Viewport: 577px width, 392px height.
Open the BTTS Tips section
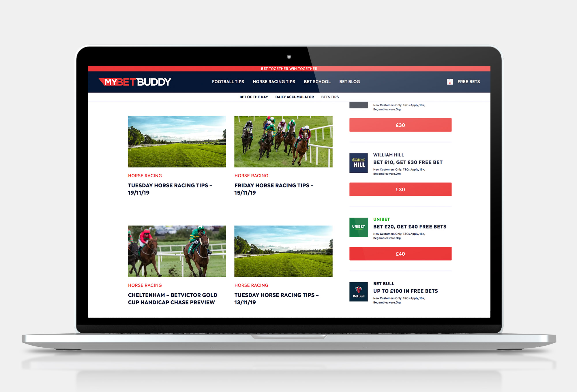[x=330, y=97]
